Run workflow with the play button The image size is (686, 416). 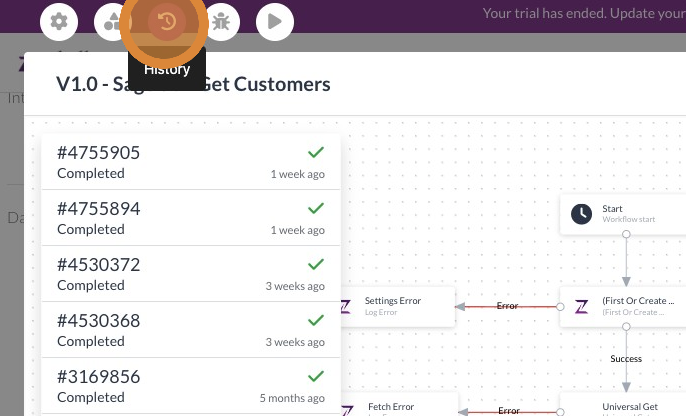click(275, 21)
